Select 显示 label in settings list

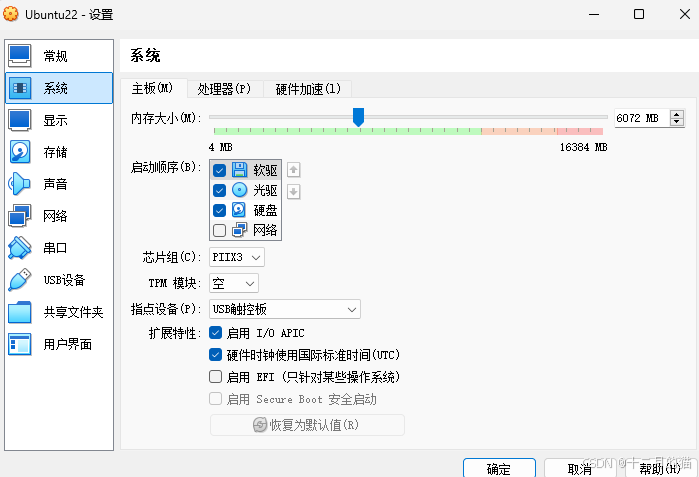55,120
